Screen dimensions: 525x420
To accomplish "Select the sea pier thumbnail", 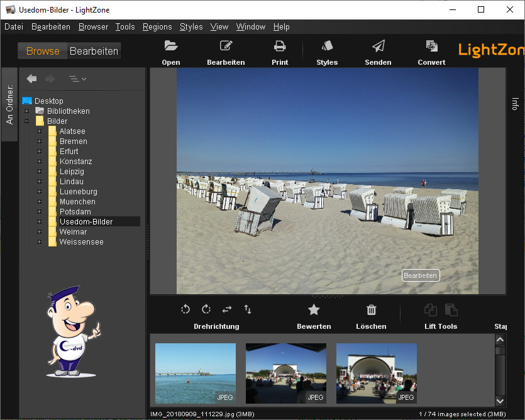I will coord(196,373).
